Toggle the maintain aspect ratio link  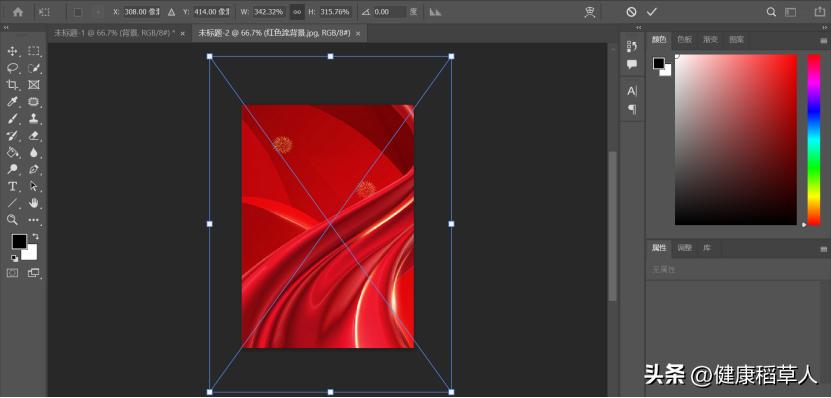(297, 12)
